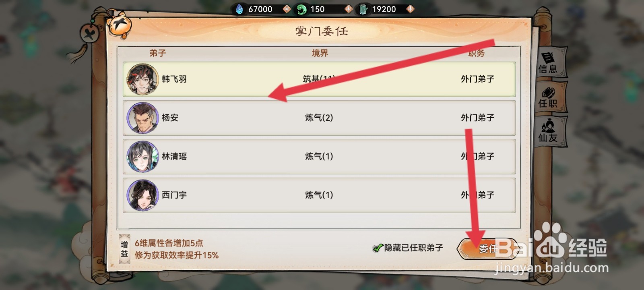Viewport: 644px width, 290px height.
Task: Click the blue spirit stone currency icon
Action: (239, 9)
